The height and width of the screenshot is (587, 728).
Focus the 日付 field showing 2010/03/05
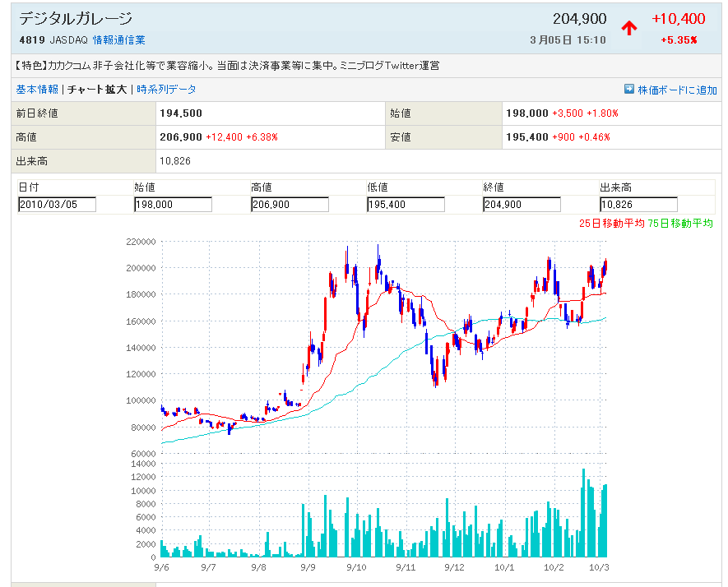click(57, 205)
